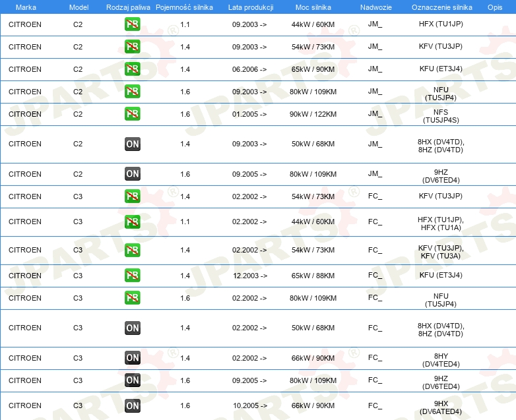The image size is (516, 420).
Task: Select the 10.2005 -> production date cell
Action: (250, 405)
